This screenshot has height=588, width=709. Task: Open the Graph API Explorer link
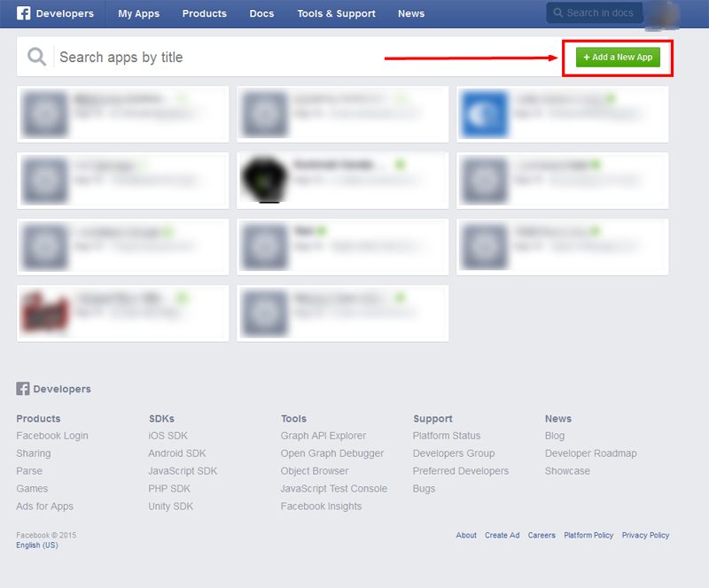pyautogui.click(x=323, y=436)
